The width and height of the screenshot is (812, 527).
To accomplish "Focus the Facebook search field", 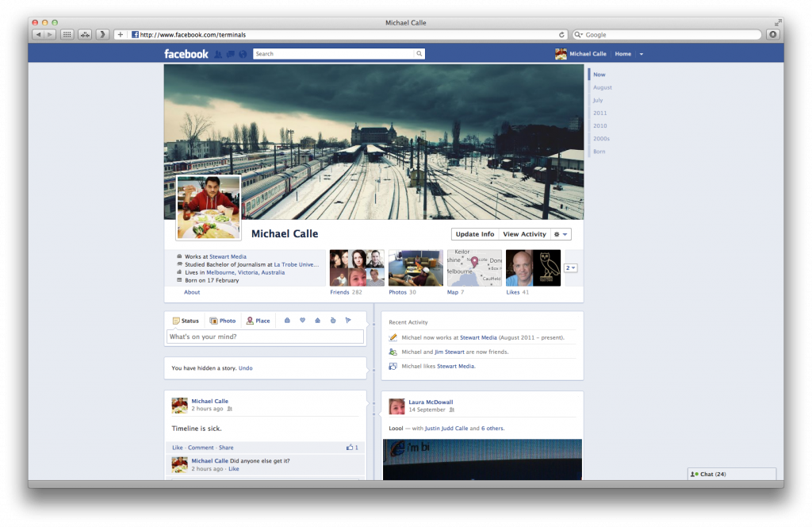I will point(334,54).
